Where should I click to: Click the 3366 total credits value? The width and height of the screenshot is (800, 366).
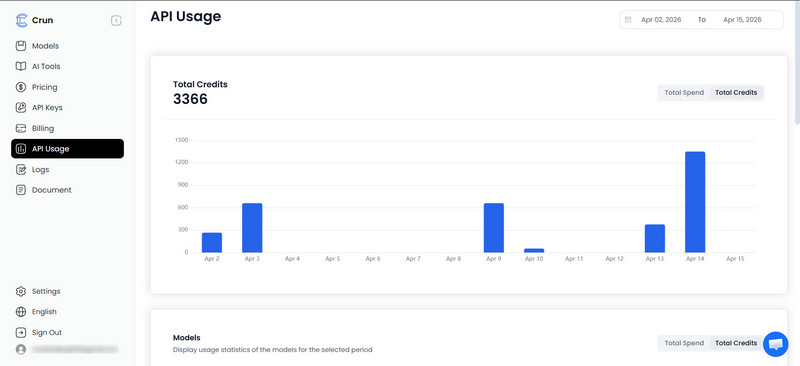[190, 99]
